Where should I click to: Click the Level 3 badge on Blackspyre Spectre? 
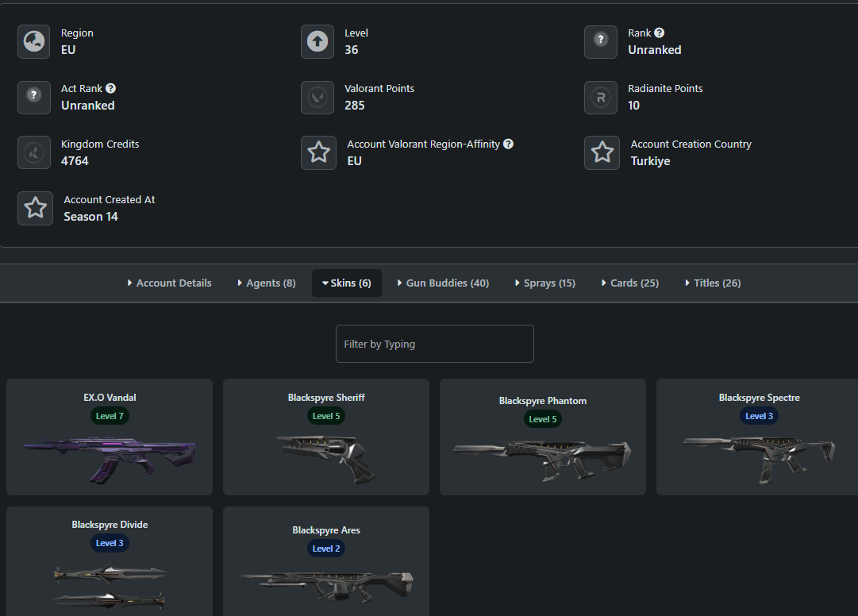click(759, 416)
